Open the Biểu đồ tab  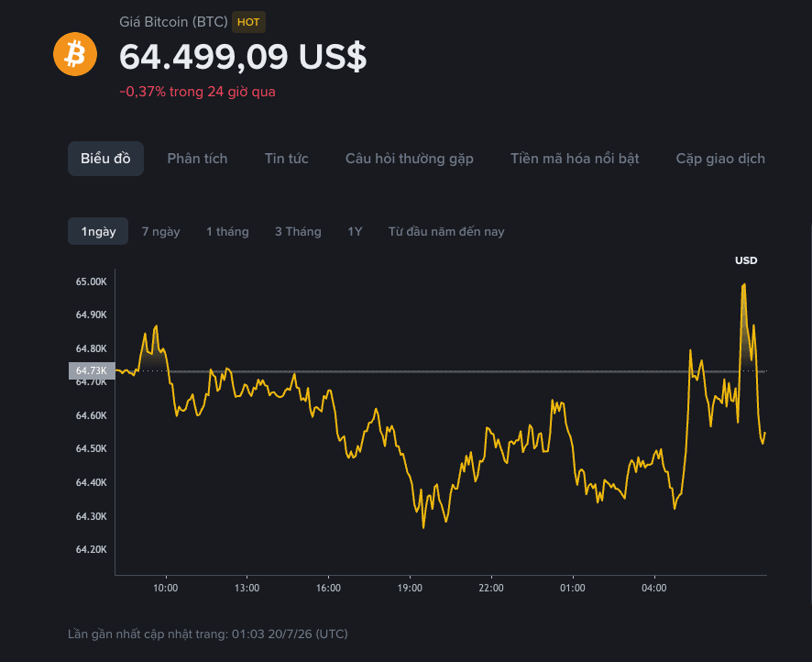pyautogui.click(x=105, y=159)
